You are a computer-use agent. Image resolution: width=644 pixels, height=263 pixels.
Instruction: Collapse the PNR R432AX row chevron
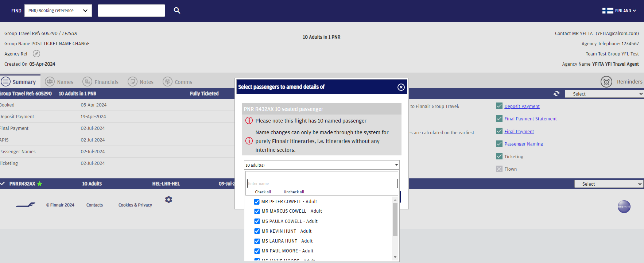click(x=3, y=183)
